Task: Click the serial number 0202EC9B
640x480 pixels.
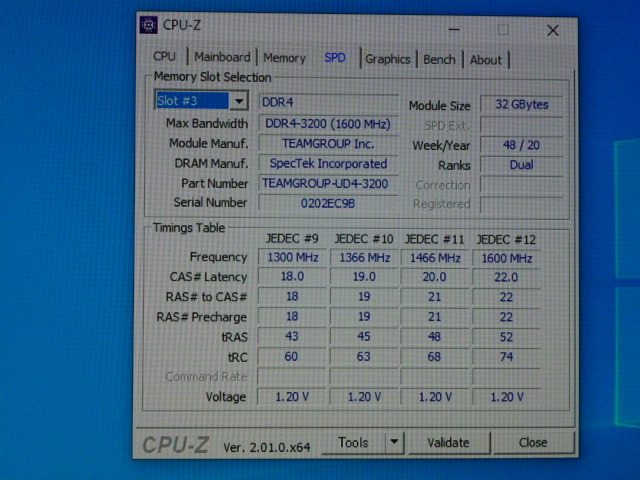Action: tap(328, 203)
